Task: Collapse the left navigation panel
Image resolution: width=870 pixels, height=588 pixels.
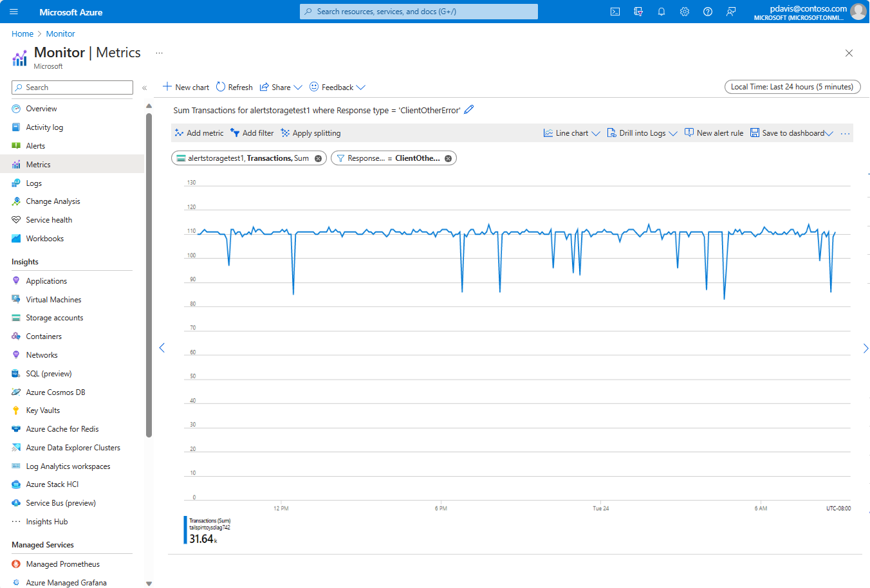Action: [x=145, y=87]
